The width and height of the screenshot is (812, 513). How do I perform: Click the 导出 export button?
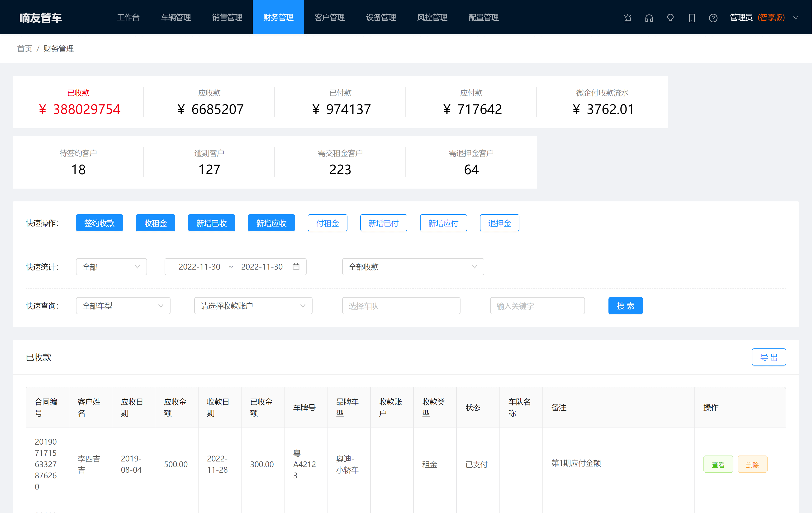(769, 357)
